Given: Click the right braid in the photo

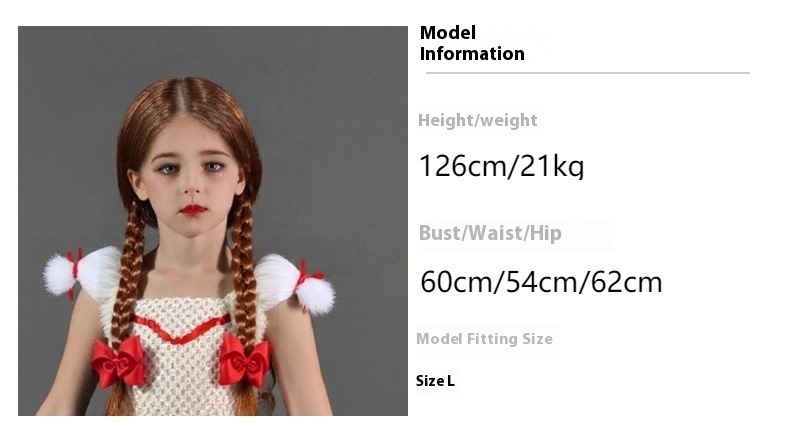Looking at the screenshot, I should [244, 270].
